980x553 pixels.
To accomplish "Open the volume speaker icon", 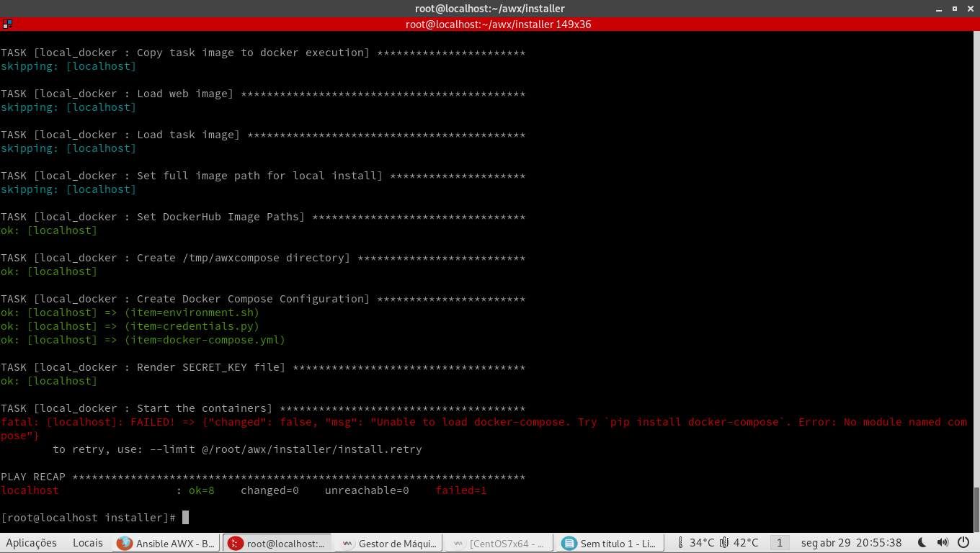I will coord(943,543).
